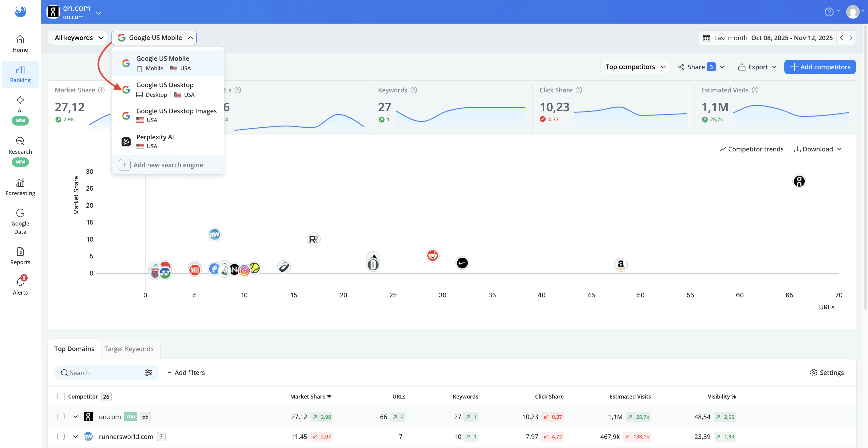The width and height of the screenshot is (868, 448).
Task: Open the Ranking section in sidebar
Action: tap(20, 74)
